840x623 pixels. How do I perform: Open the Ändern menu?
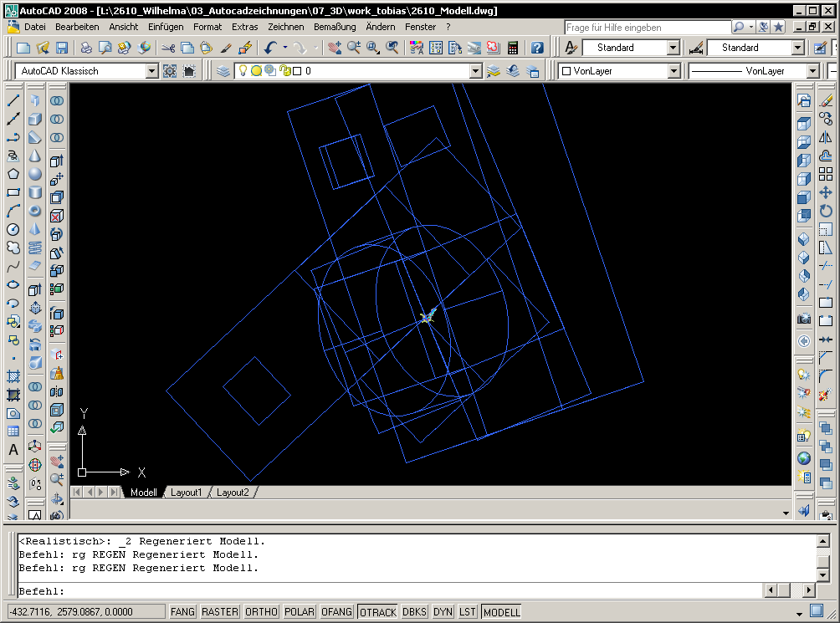click(381, 27)
